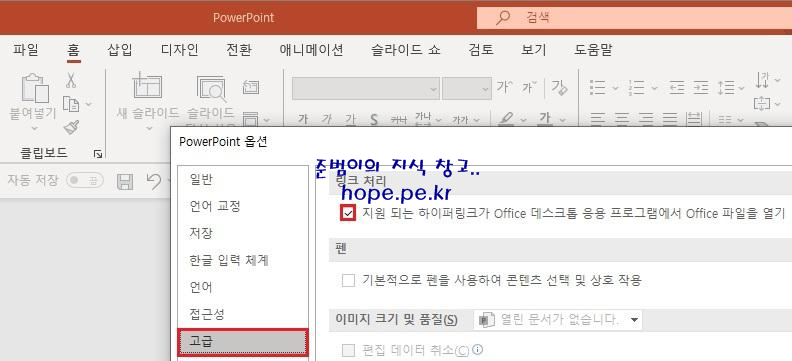Click the 검색 search input field
The image size is (792, 361).
pyautogui.click(x=634, y=18)
